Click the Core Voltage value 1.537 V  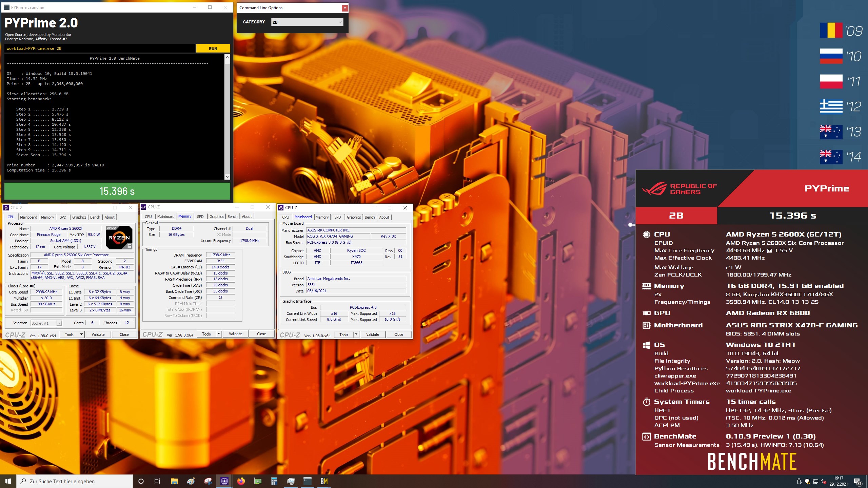pyautogui.click(x=89, y=247)
